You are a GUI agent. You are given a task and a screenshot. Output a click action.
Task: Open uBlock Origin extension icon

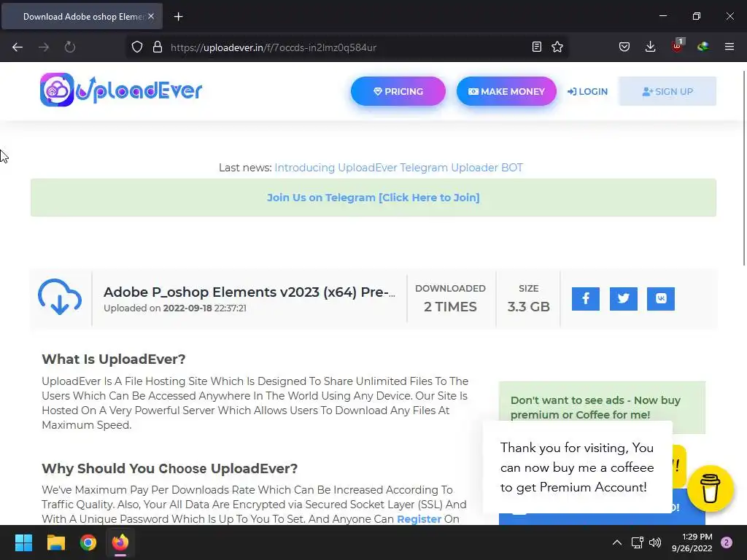coord(677,46)
